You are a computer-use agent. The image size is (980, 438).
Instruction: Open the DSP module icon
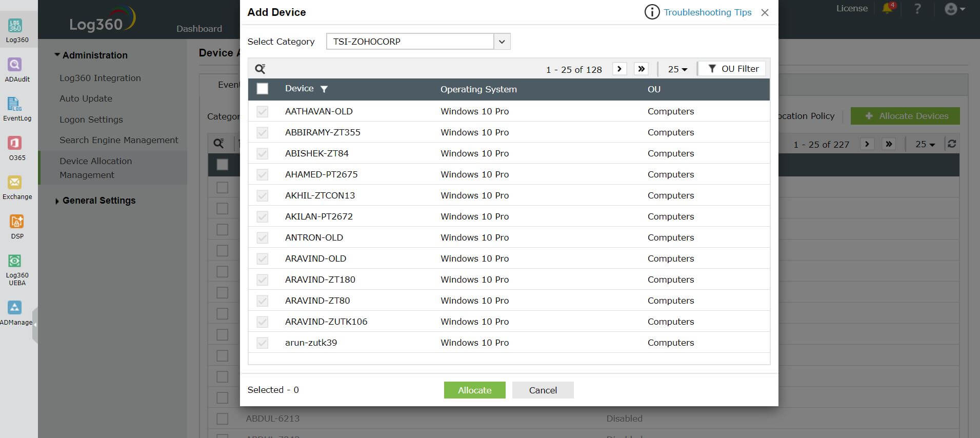click(x=16, y=222)
